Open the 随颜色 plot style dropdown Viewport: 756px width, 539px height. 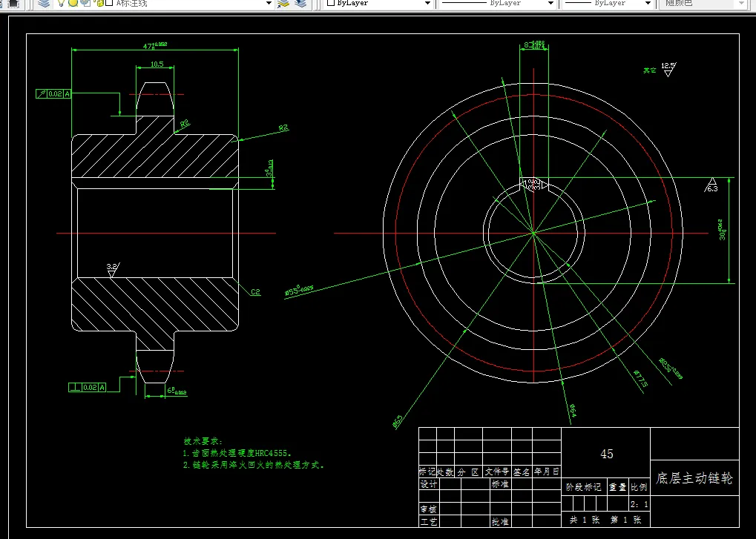[x=742, y=4]
